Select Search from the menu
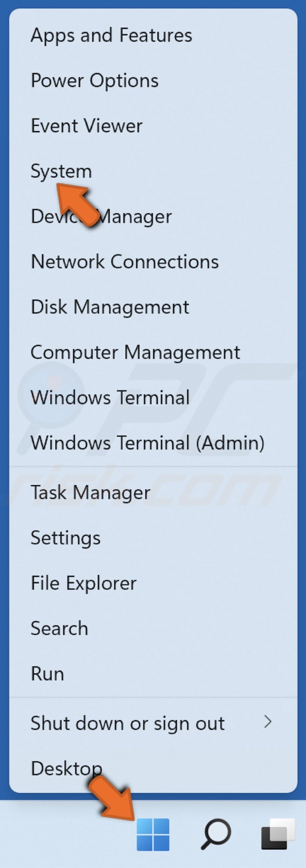Screen dimensions: 306x868 click(59, 628)
